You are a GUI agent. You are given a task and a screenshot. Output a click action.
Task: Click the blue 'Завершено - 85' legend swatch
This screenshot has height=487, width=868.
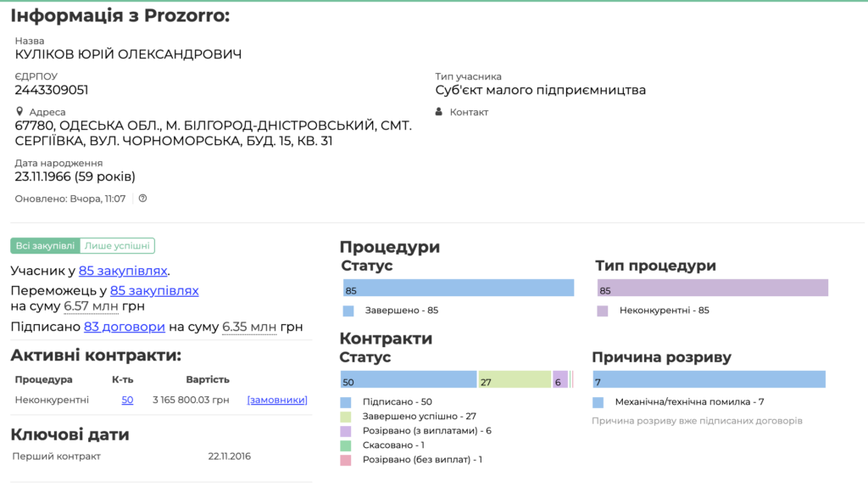(348, 311)
